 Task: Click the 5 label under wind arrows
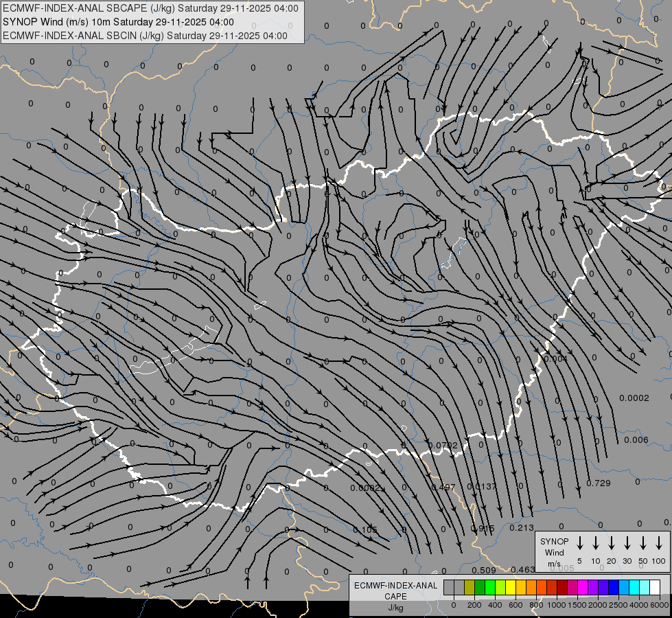tap(579, 561)
